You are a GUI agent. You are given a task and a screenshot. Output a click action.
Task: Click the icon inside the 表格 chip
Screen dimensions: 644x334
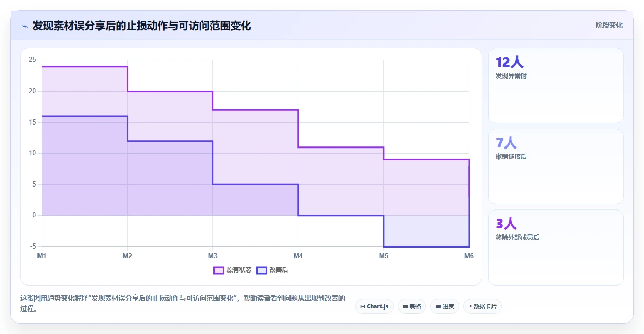405,307
